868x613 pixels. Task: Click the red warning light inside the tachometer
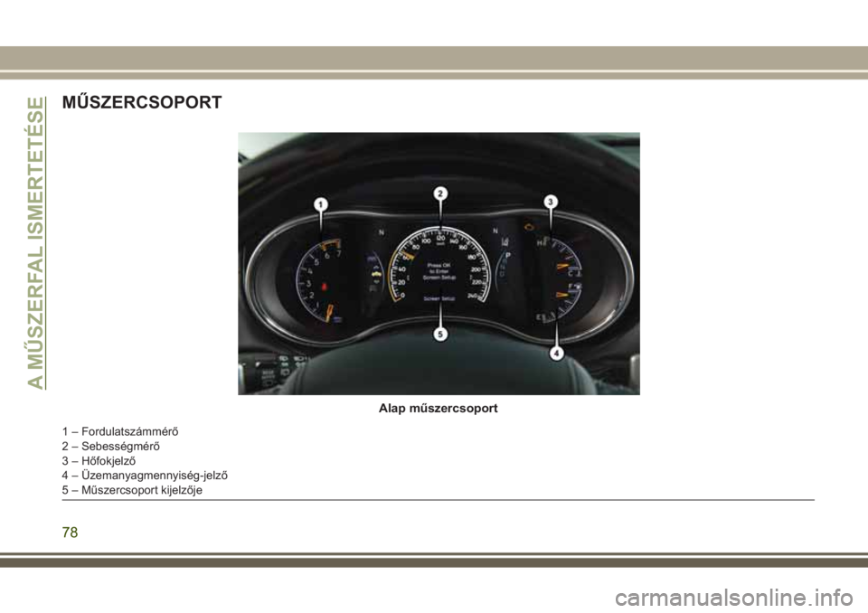325,288
